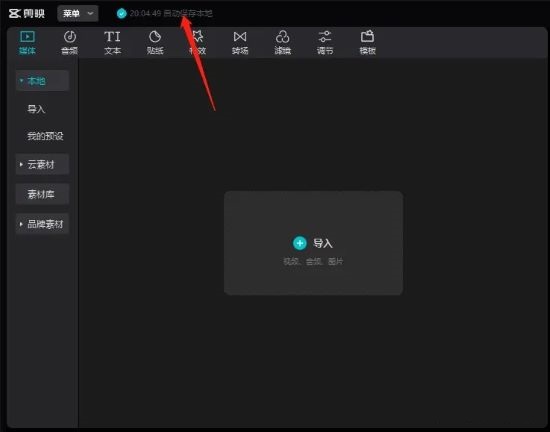
Task: Collapse the 本地 section
Action: [42, 81]
